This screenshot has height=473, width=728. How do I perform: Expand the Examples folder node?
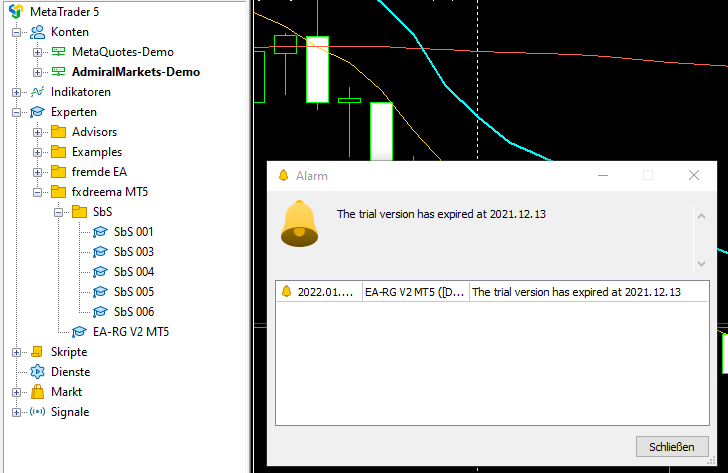coord(37,152)
